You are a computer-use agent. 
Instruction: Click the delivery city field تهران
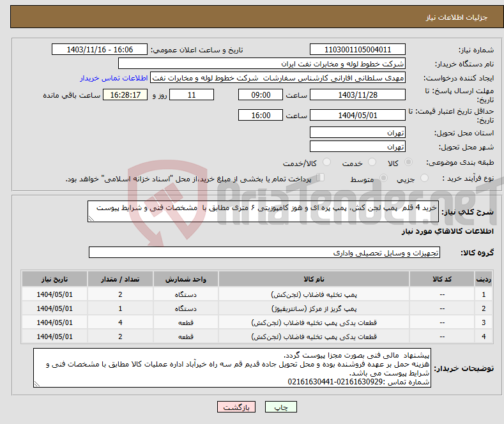[x=358, y=146]
